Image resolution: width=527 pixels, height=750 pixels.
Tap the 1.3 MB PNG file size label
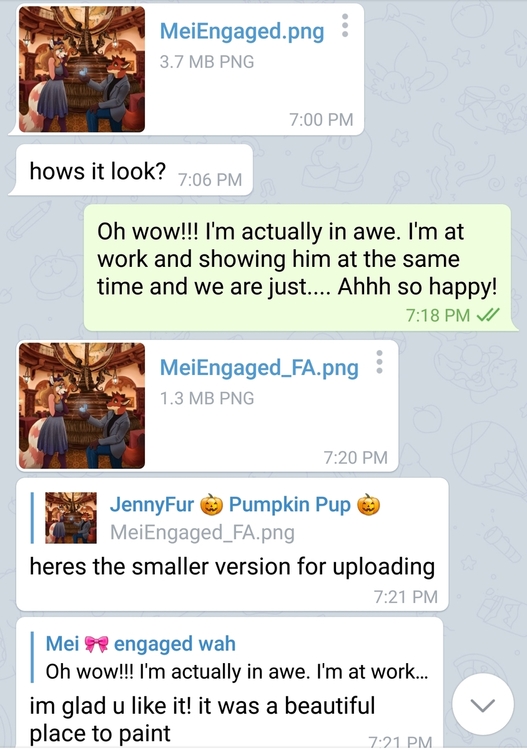(207, 398)
